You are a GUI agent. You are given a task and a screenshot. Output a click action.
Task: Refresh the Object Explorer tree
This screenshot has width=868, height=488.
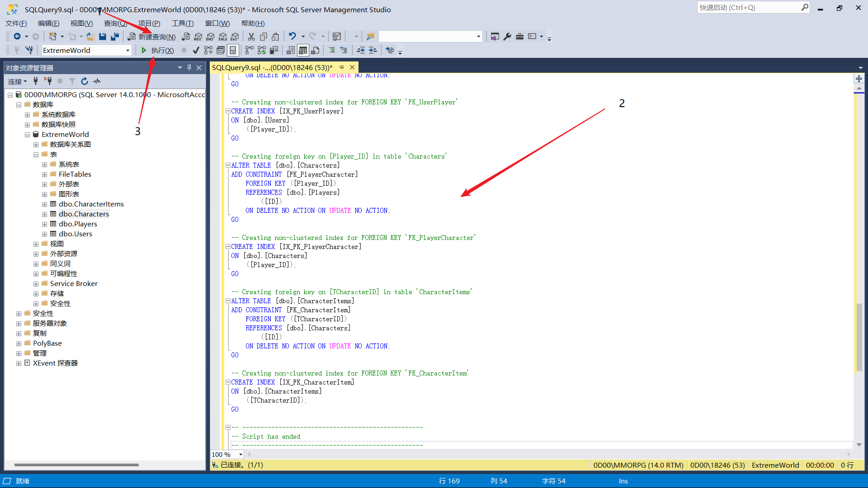(x=85, y=81)
